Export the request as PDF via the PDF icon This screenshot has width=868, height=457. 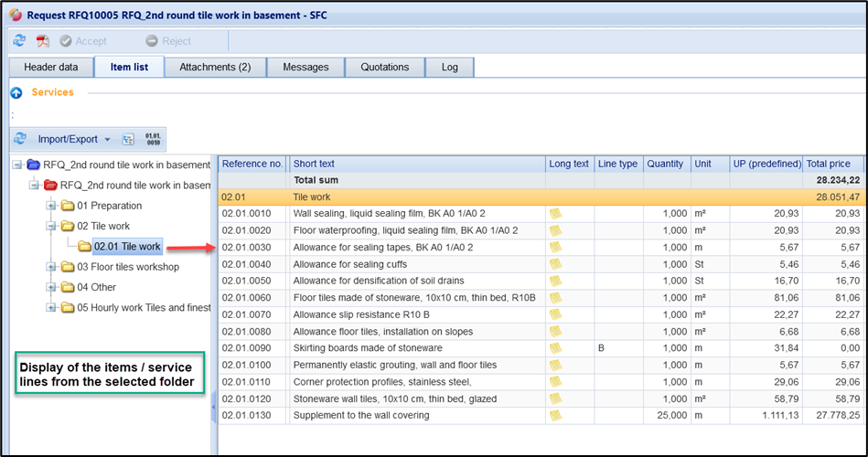(42, 41)
